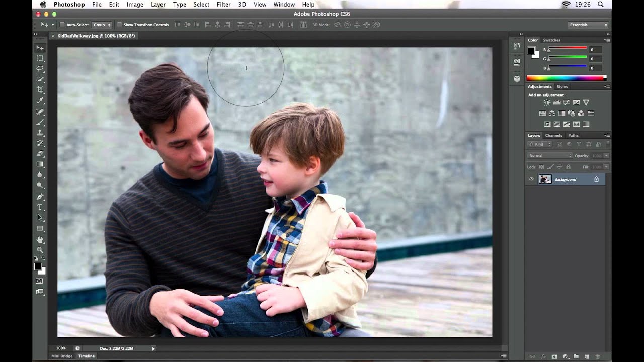Screen dimensions: 644x362
Task: Toggle Lock image pixels brush icon
Action: [x=550, y=167]
